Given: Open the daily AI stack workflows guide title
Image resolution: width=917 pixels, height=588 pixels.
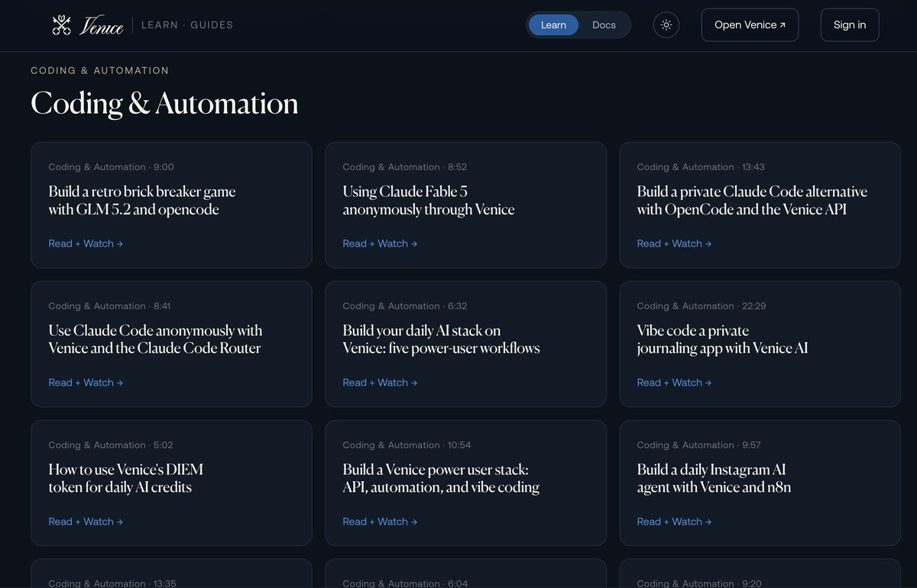Looking at the screenshot, I should click(x=441, y=339).
